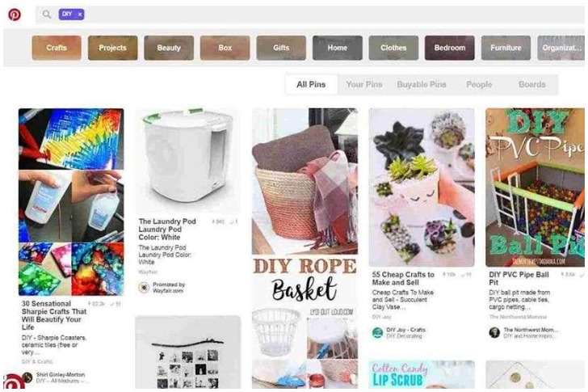Image resolution: width=588 pixels, height=392 pixels.
Task: Filter results by Beauty category
Action: 169,48
